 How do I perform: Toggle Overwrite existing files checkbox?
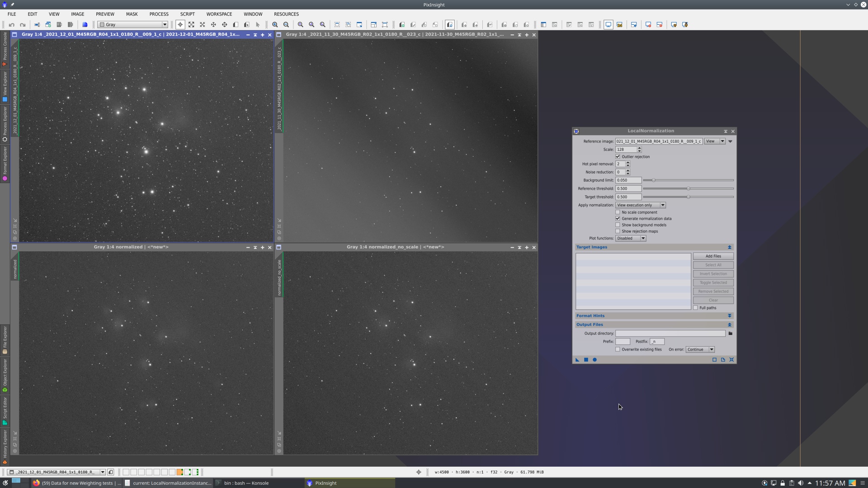click(x=618, y=350)
